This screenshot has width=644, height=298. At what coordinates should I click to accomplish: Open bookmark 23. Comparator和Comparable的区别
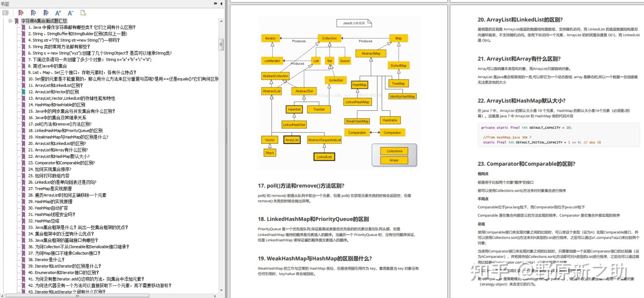(x=61, y=163)
